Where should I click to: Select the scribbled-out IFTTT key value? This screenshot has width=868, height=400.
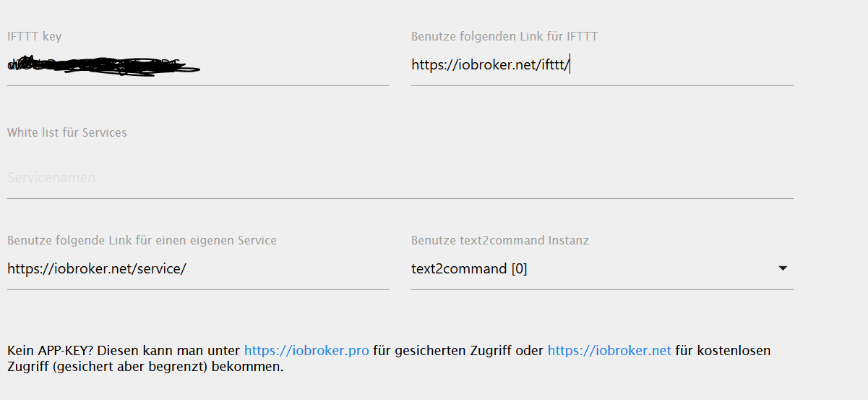[103, 65]
